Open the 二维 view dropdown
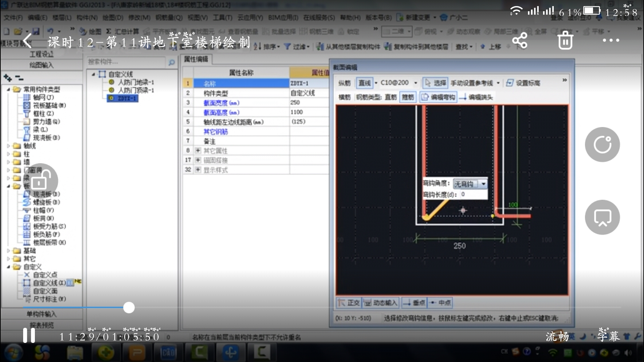644x362 pixels. tap(396, 32)
